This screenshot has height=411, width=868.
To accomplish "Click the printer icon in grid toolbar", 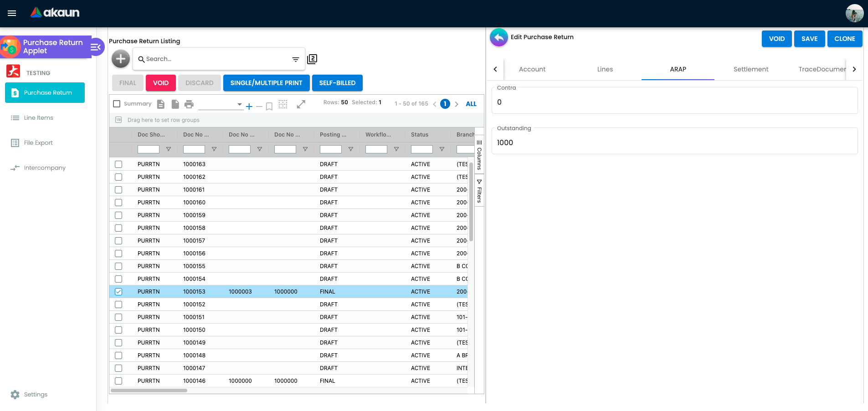I will coord(189,104).
